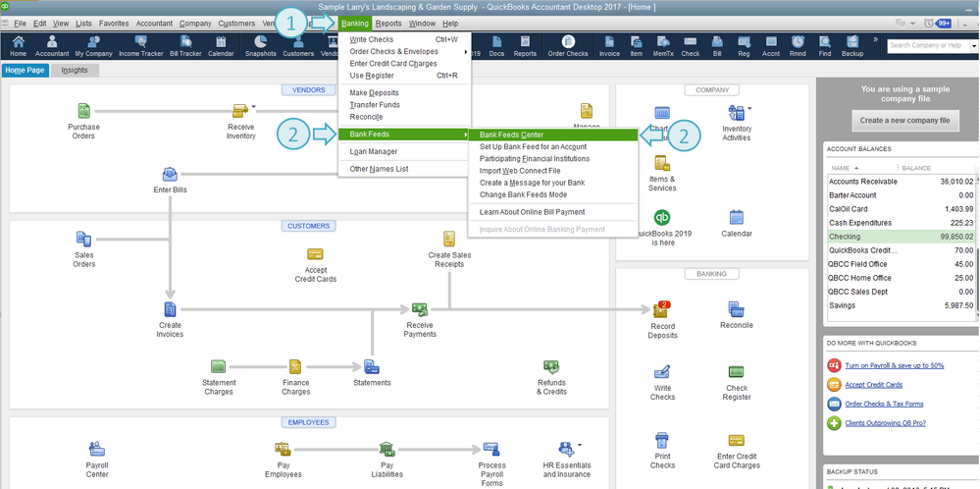
Task: Open the Write Checks icon in the Banking panel
Action: [x=662, y=372]
